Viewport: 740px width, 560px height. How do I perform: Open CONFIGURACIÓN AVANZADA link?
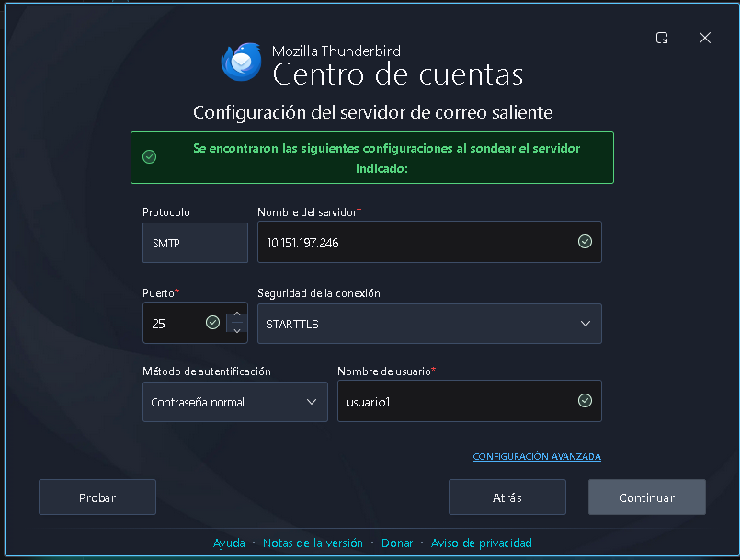(x=537, y=457)
